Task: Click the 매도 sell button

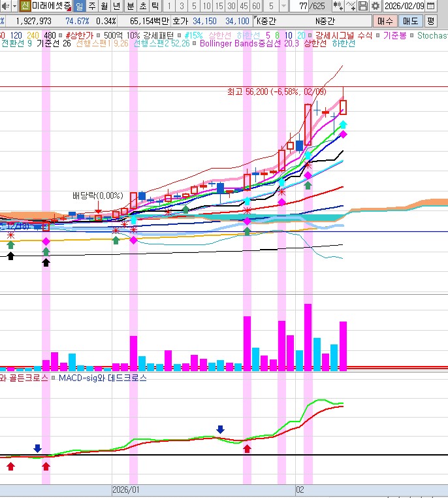Action: (x=411, y=22)
